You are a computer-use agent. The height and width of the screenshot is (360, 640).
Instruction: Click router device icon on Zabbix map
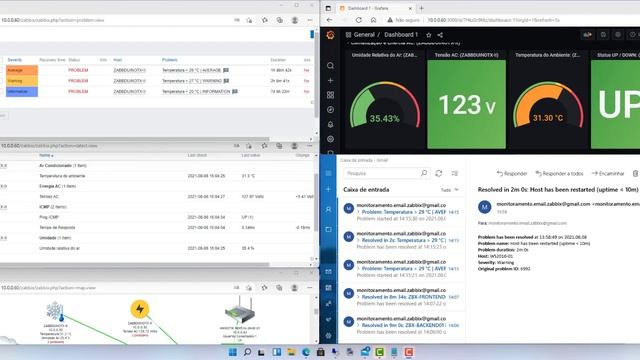[240, 311]
